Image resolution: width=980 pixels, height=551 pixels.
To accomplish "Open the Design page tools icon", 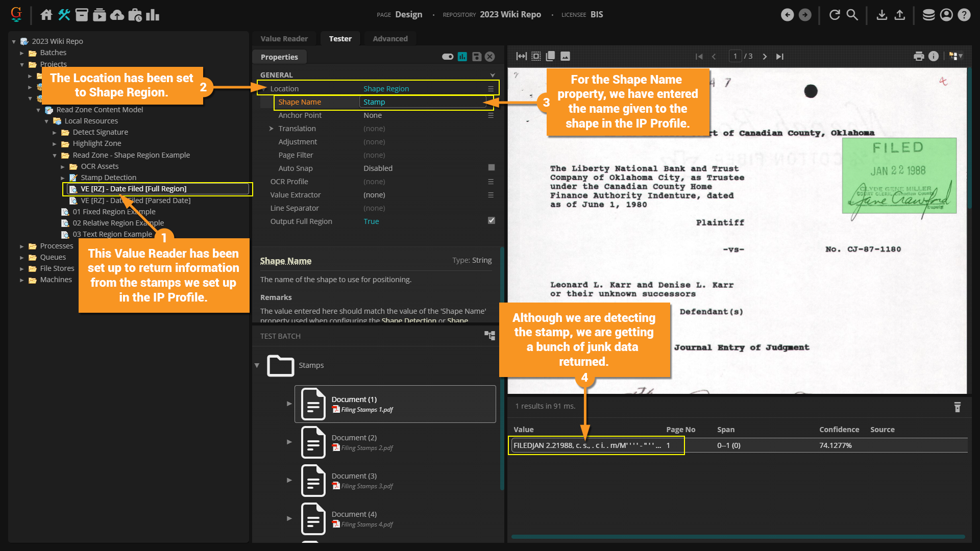I will [64, 15].
